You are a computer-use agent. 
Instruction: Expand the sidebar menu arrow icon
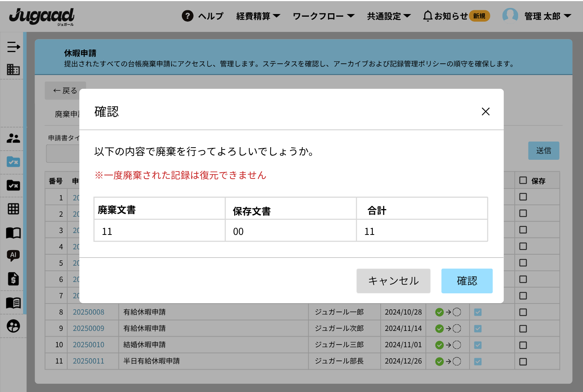pyautogui.click(x=13, y=47)
